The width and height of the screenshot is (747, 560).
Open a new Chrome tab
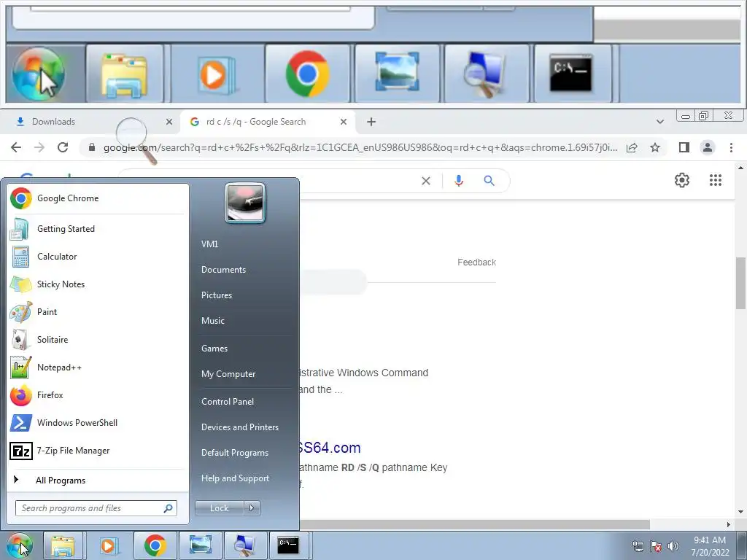371,122
